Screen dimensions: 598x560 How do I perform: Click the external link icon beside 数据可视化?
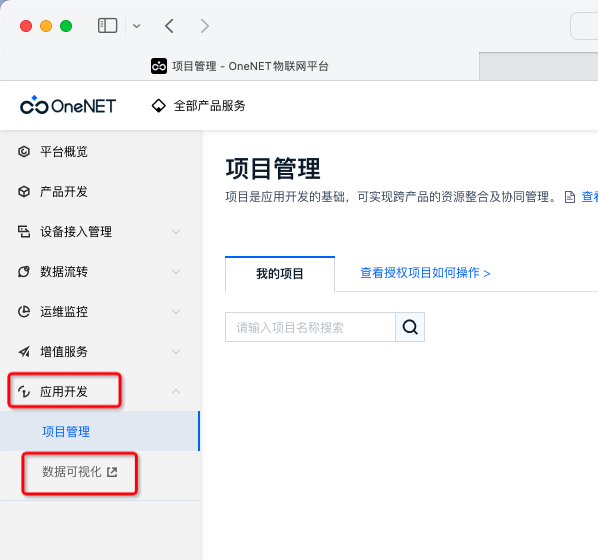click(112, 472)
